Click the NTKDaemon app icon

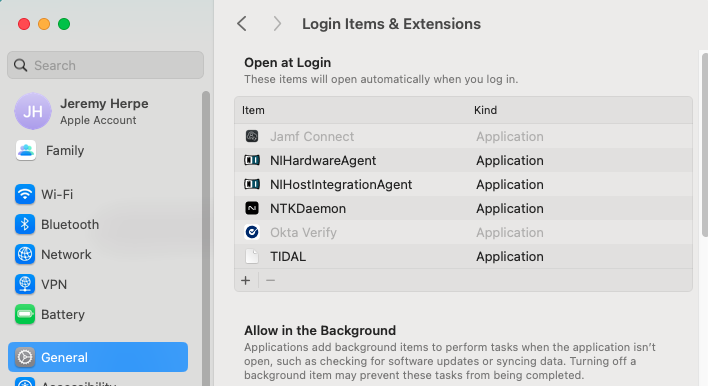pos(252,208)
